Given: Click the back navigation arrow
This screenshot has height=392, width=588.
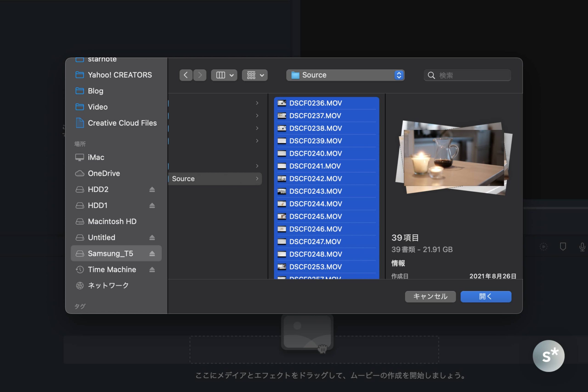Looking at the screenshot, I should point(186,75).
